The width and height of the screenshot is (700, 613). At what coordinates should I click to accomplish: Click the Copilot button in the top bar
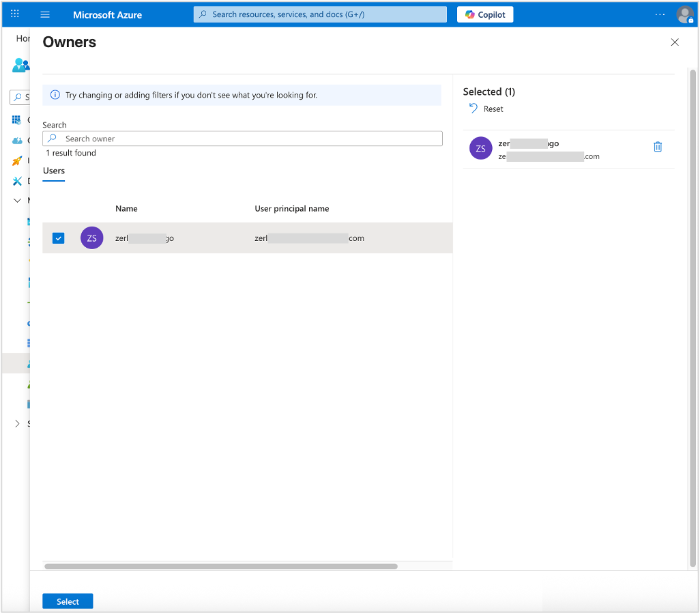pos(484,14)
